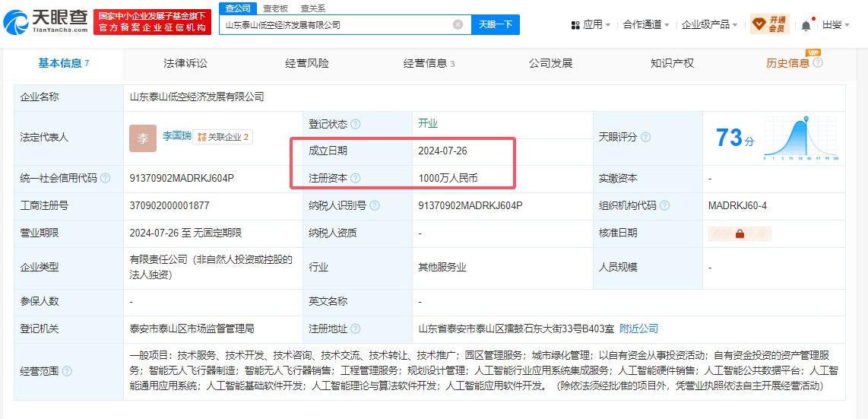Open the 历史信息 VIP tab

coord(787,63)
